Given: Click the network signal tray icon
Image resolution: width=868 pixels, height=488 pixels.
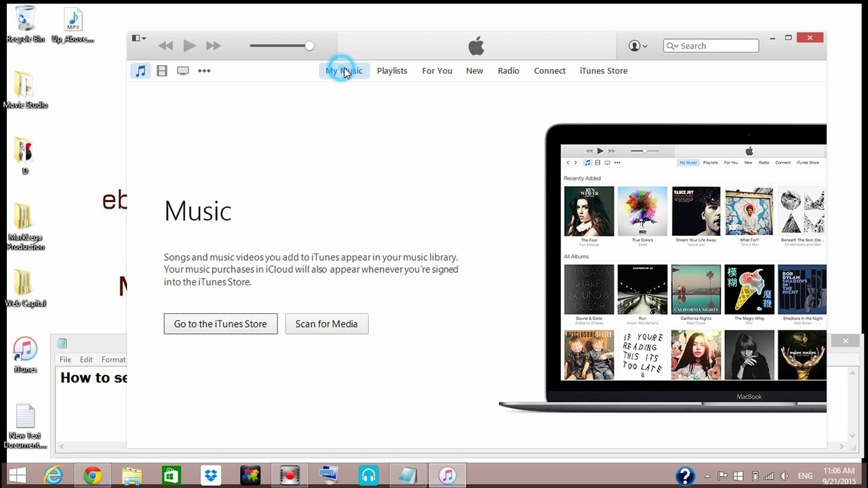Looking at the screenshot, I should 770,476.
